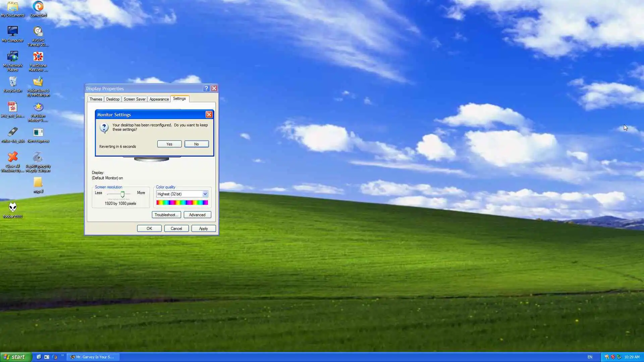The height and width of the screenshot is (362, 644).
Task: Click the FastStone MaxView icon
Action: (x=38, y=57)
